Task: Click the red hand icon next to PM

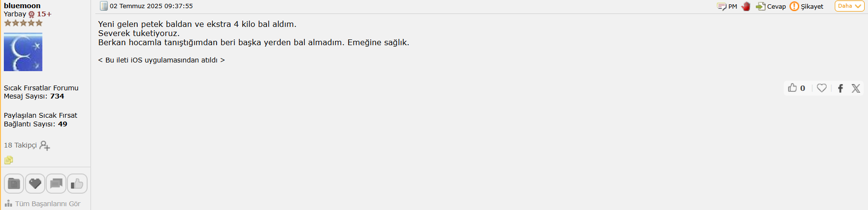Action: pyautogui.click(x=746, y=6)
